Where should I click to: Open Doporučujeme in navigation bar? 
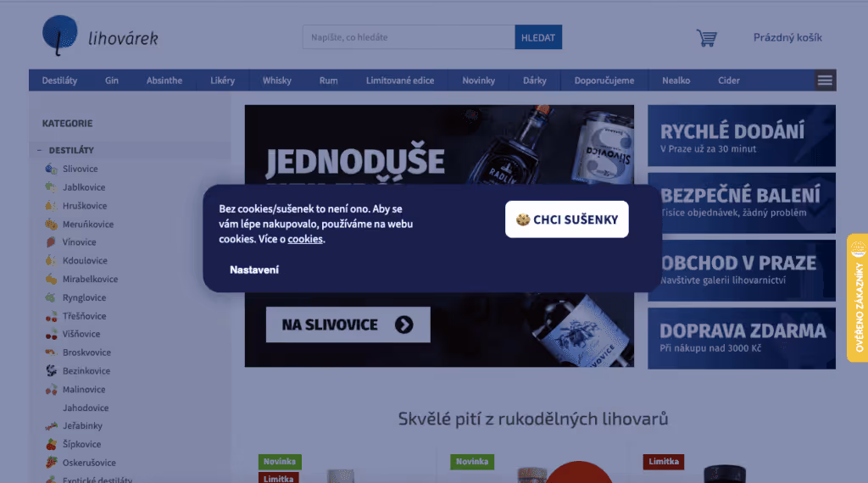click(x=604, y=80)
